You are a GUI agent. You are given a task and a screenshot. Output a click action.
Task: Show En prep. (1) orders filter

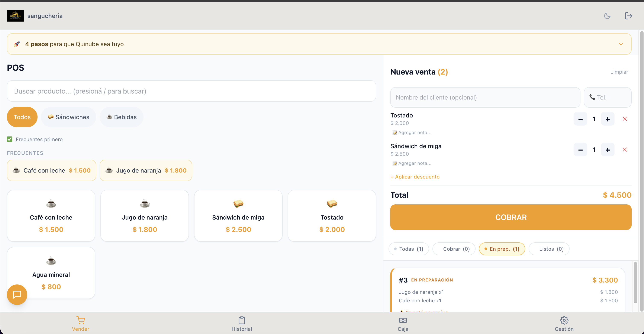point(502,249)
